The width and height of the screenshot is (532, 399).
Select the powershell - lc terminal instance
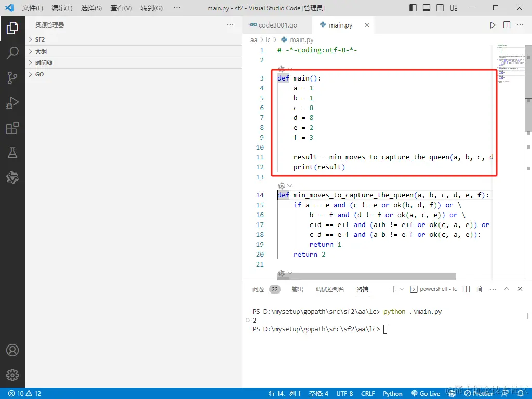tap(433, 289)
